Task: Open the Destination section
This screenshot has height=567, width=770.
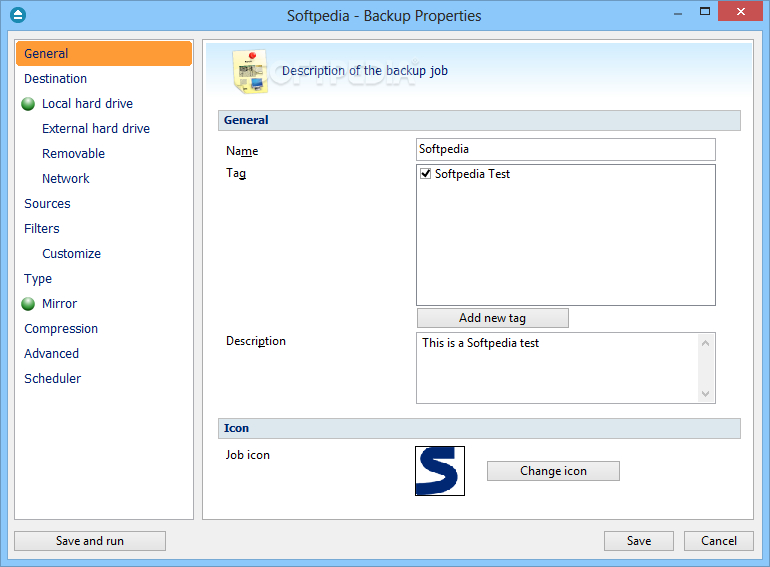Action: coord(55,79)
